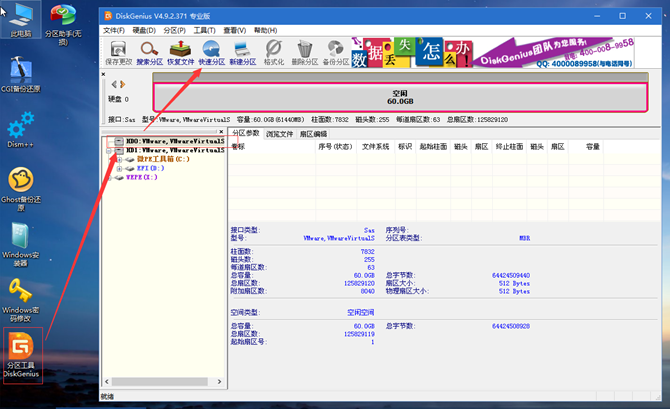The width and height of the screenshot is (670, 409).
Task: Go to next disk with right arrow
Action: (123, 84)
